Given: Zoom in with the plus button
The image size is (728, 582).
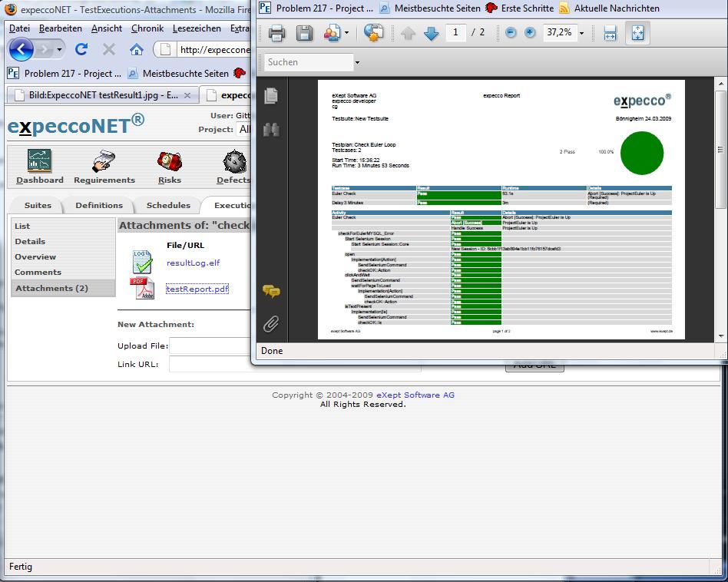Looking at the screenshot, I should point(530,33).
